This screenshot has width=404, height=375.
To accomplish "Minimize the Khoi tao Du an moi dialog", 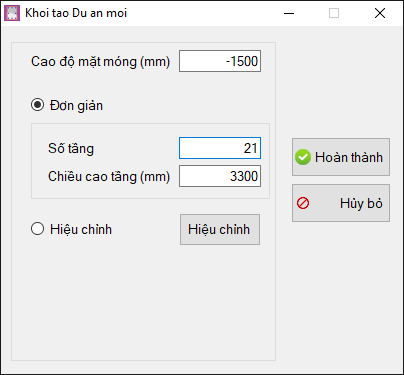I will click(x=289, y=13).
